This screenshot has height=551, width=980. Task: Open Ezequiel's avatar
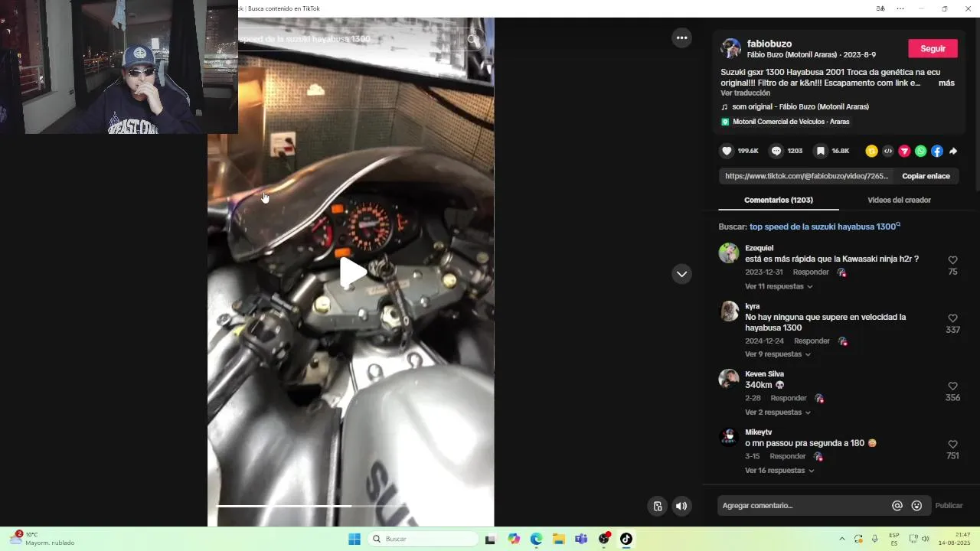tap(729, 253)
